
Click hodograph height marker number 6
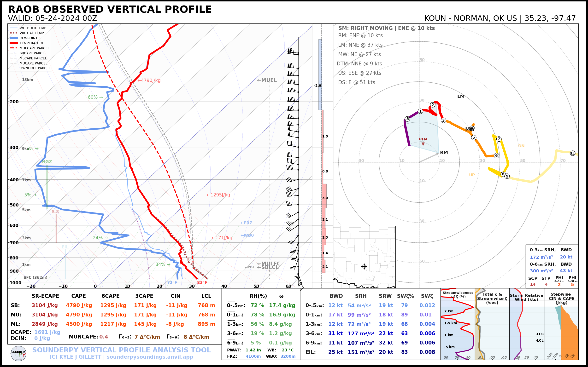point(496,155)
